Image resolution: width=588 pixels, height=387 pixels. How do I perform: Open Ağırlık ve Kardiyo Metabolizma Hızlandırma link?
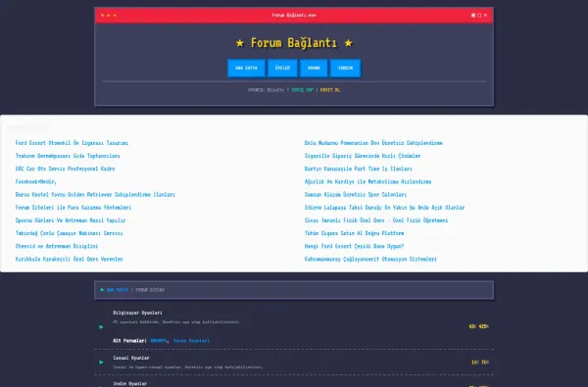click(x=367, y=182)
